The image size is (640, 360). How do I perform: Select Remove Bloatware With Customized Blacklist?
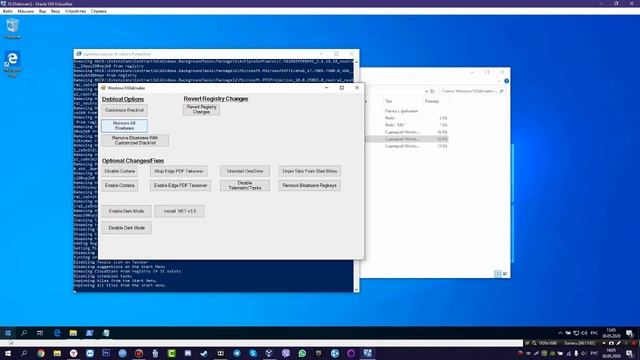click(135, 140)
